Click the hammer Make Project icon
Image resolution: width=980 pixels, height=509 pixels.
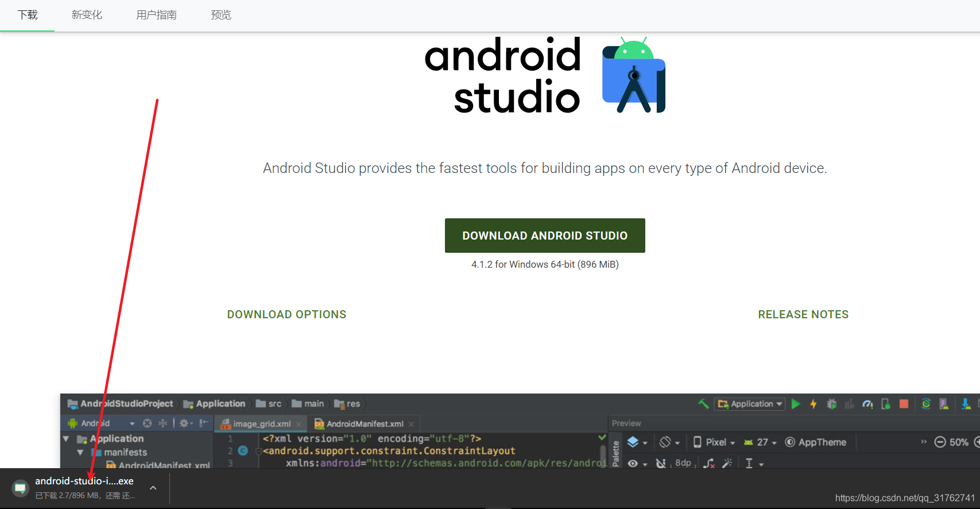pos(703,404)
